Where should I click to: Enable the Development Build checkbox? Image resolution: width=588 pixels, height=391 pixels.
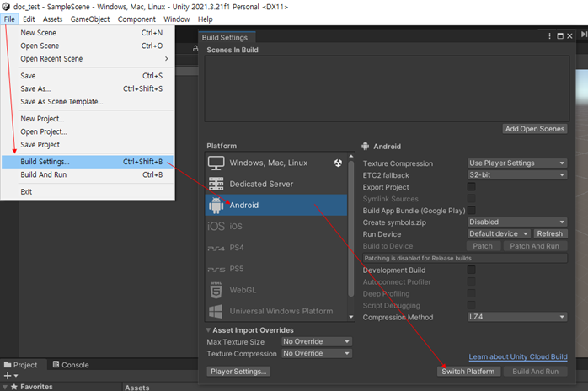pyautogui.click(x=472, y=270)
